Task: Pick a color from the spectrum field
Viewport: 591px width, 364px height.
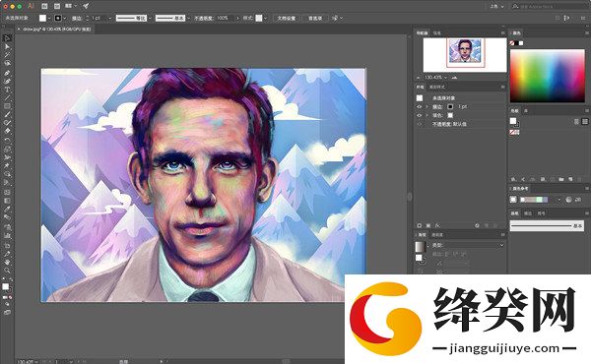Action: (548, 76)
